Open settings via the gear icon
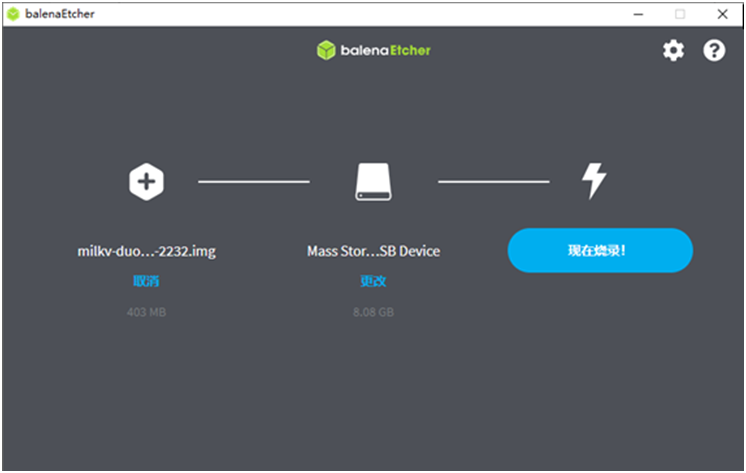This screenshot has height=473, width=746. 673,50
